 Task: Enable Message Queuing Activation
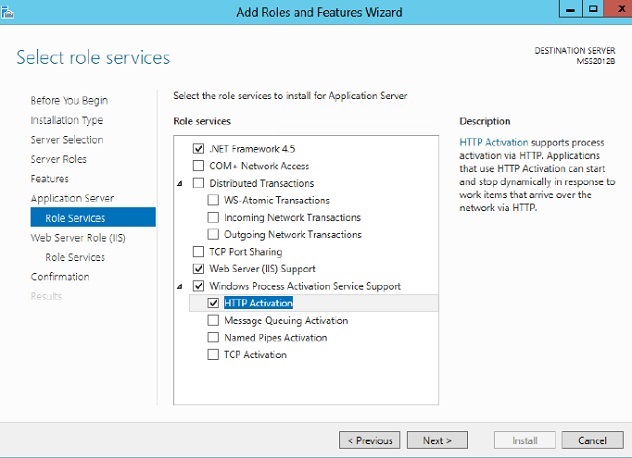click(213, 320)
